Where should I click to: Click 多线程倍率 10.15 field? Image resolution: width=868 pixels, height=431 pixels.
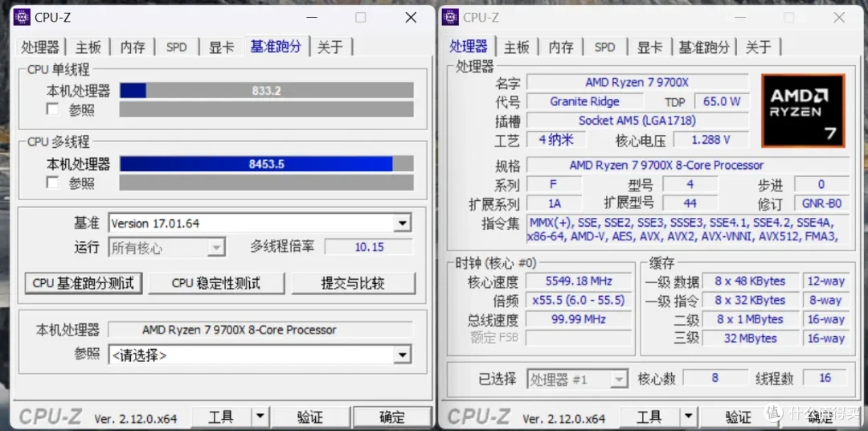click(x=369, y=247)
